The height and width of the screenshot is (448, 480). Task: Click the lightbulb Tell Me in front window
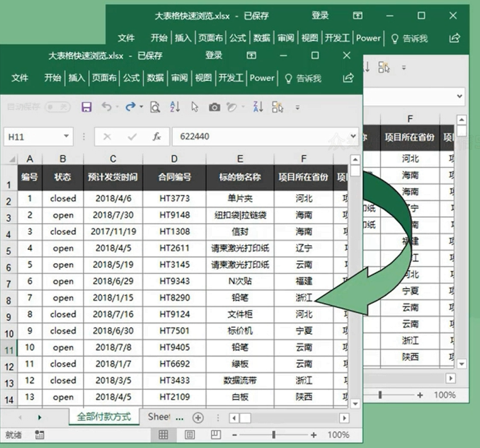click(x=288, y=79)
